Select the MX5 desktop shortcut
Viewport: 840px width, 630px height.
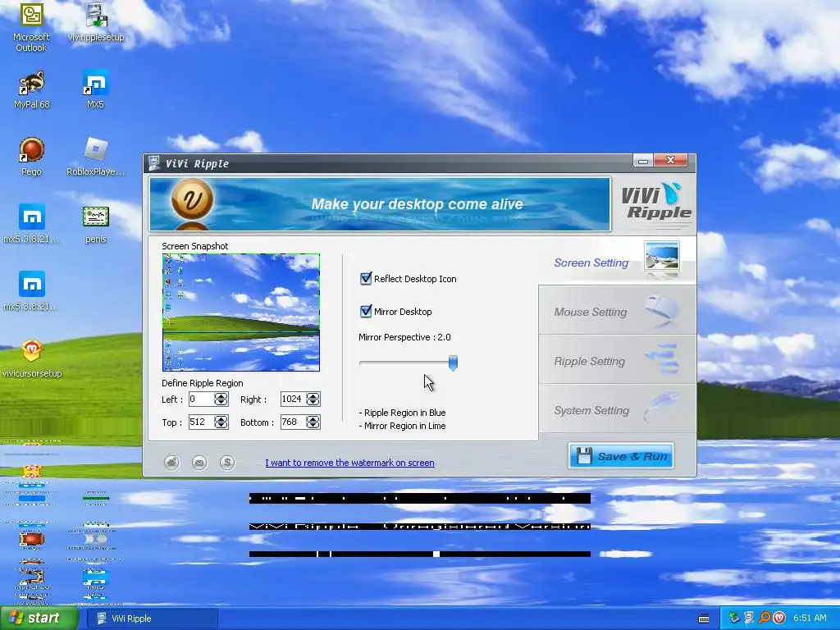tap(95, 90)
